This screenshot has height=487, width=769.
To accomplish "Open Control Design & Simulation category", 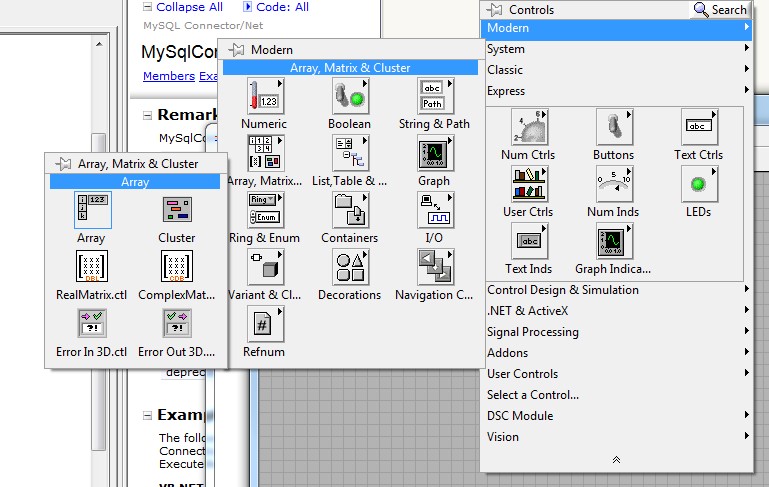I will coord(616,290).
